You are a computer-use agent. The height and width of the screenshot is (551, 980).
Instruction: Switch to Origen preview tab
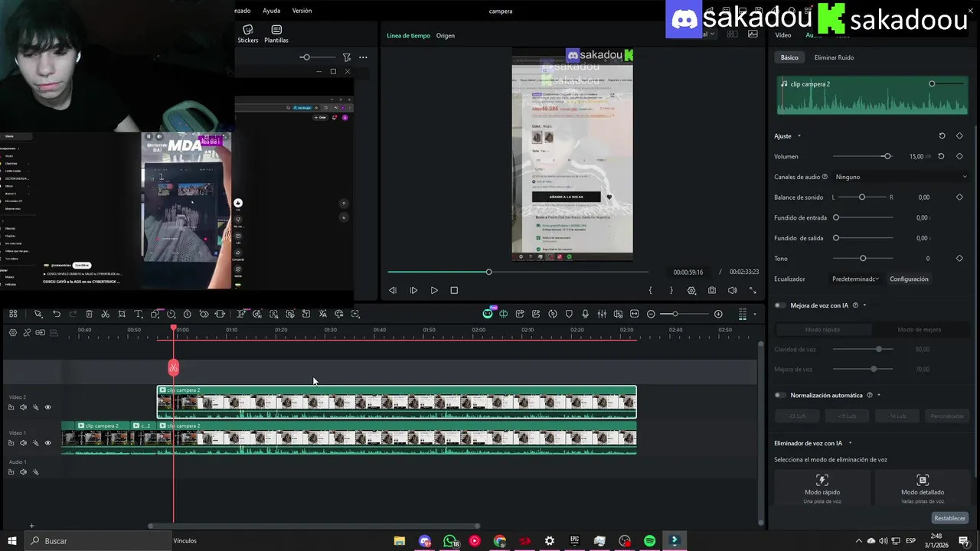click(446, 36)
